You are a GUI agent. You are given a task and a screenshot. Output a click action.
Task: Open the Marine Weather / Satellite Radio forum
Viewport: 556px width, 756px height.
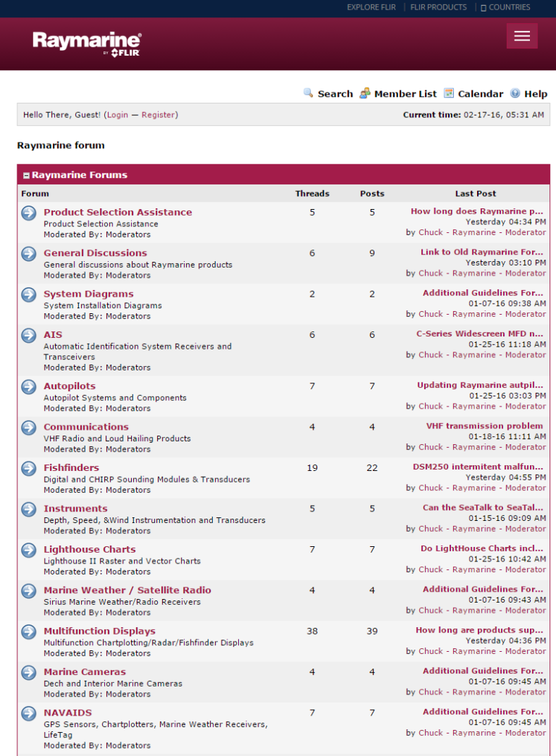click(x=127, y=590)
